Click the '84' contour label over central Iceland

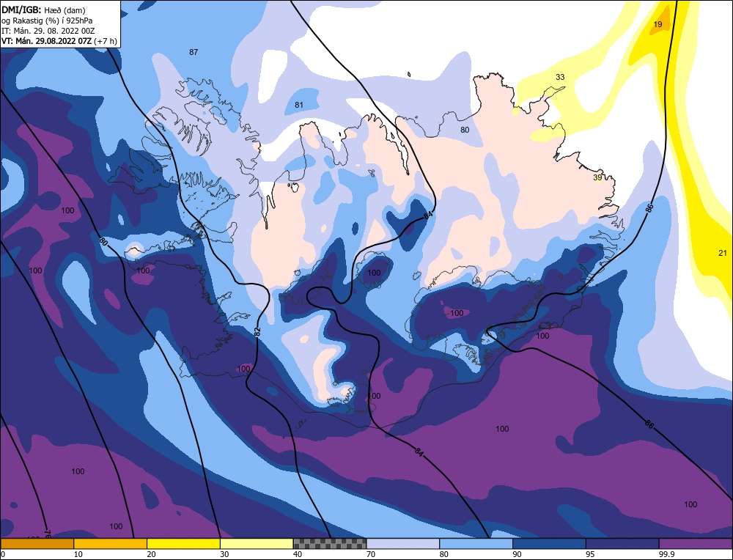tap(428, 215)
